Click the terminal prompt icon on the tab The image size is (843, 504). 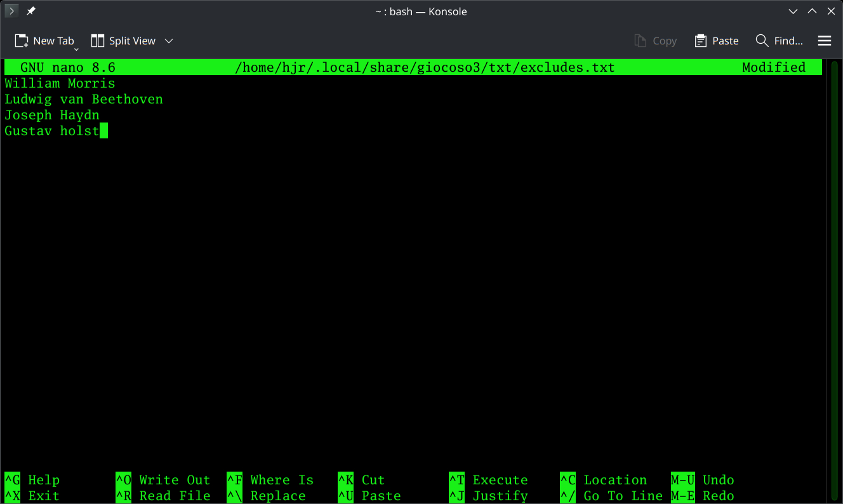pos(11,11)
